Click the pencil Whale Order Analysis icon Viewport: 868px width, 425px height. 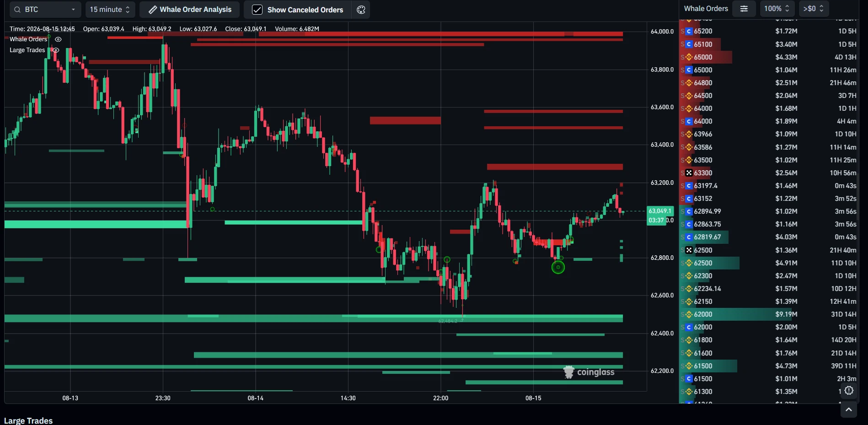coord(153,10)
